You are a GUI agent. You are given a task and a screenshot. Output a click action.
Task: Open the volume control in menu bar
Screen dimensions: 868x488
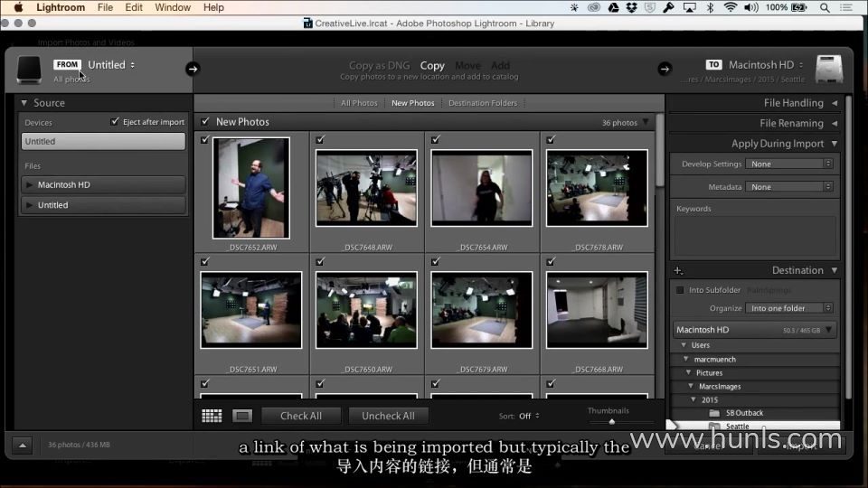750,7
